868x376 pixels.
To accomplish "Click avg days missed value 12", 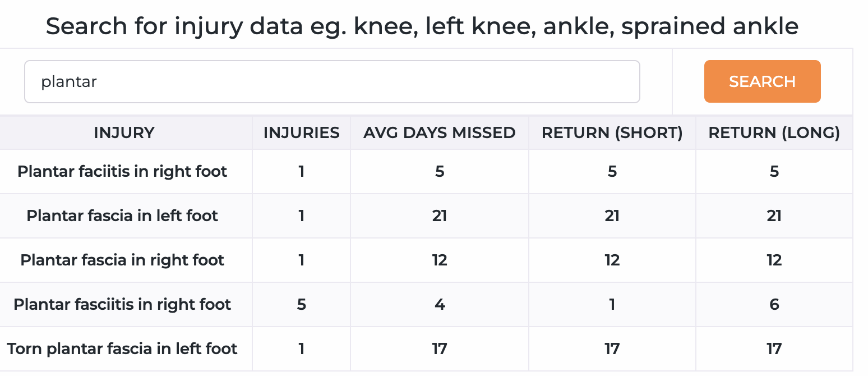I will coord(440,260).
